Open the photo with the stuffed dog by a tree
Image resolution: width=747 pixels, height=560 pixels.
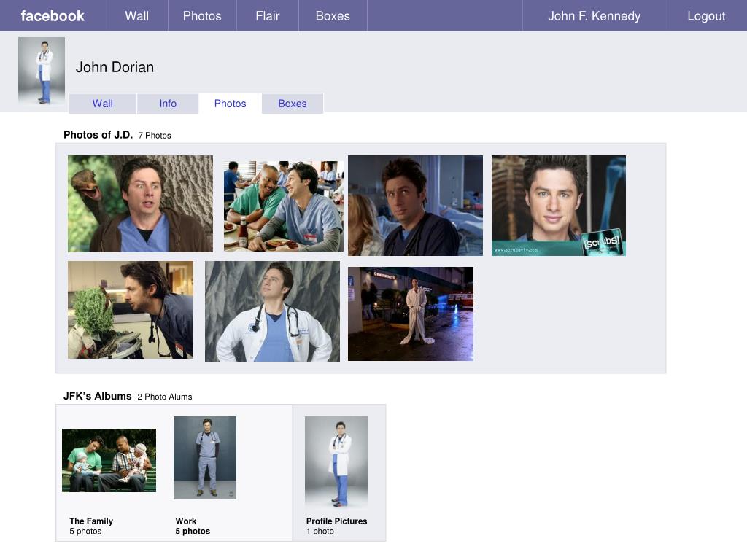140,204
